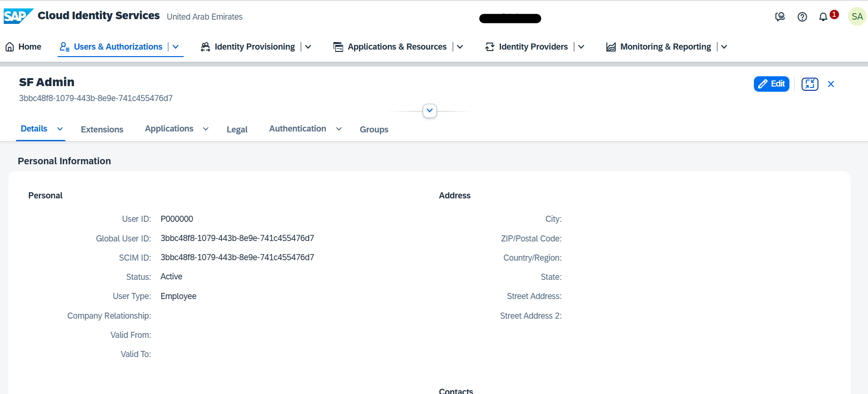The width and height of the screenshot is (868, 394).
Task: Click the Valid To label
Action: click(x=136, y=354)
